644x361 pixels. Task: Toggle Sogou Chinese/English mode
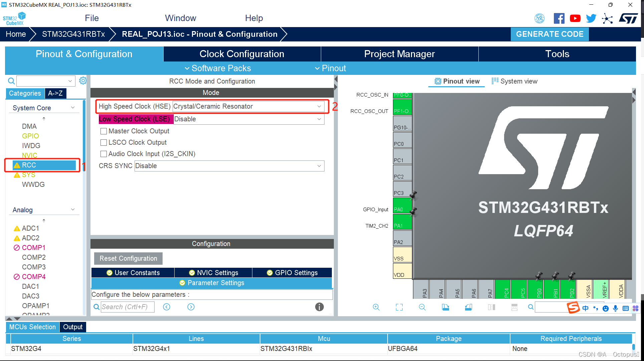(585, 308)
